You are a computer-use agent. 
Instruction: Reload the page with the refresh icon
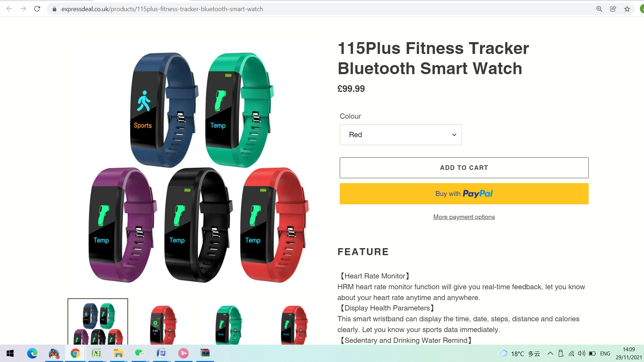pos(37,9)
